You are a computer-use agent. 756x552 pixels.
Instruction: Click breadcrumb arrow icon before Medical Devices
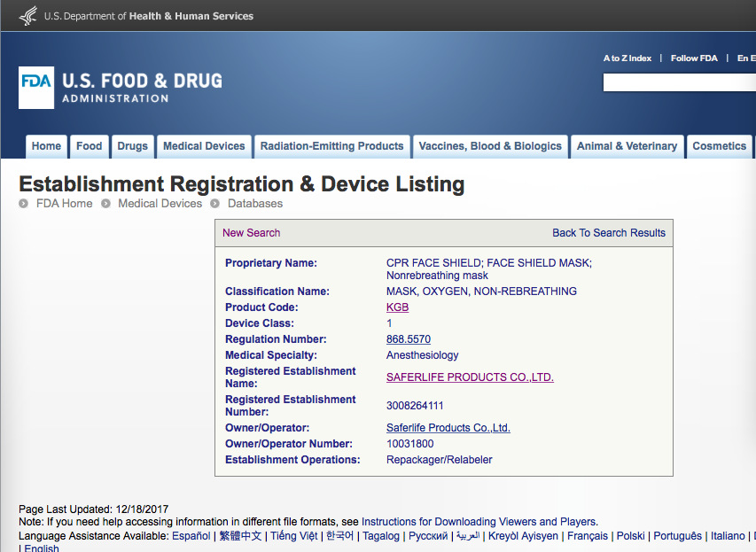click(105, 204)
